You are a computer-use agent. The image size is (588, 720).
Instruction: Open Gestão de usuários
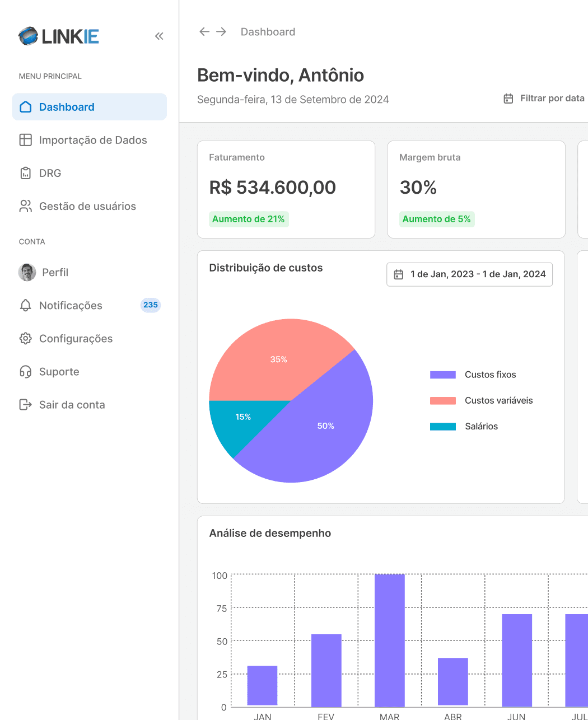pyautogui.click(x=90, y=206)
